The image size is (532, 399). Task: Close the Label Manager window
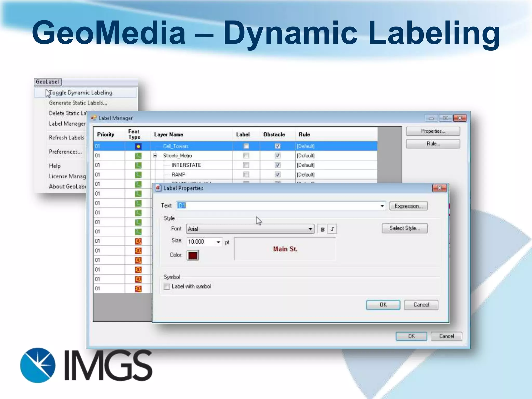click(460, 118)
